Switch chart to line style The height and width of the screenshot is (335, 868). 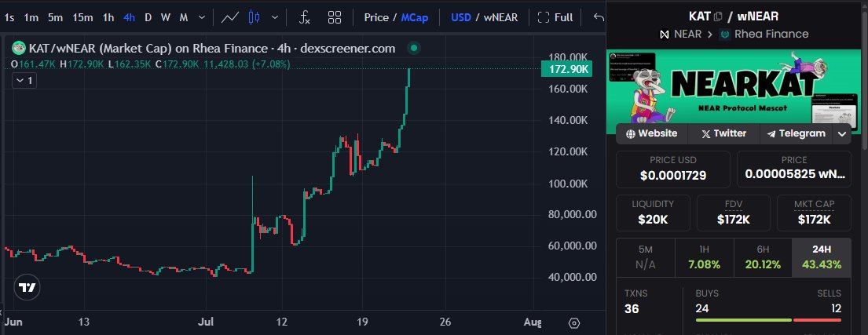pos(229,18)
